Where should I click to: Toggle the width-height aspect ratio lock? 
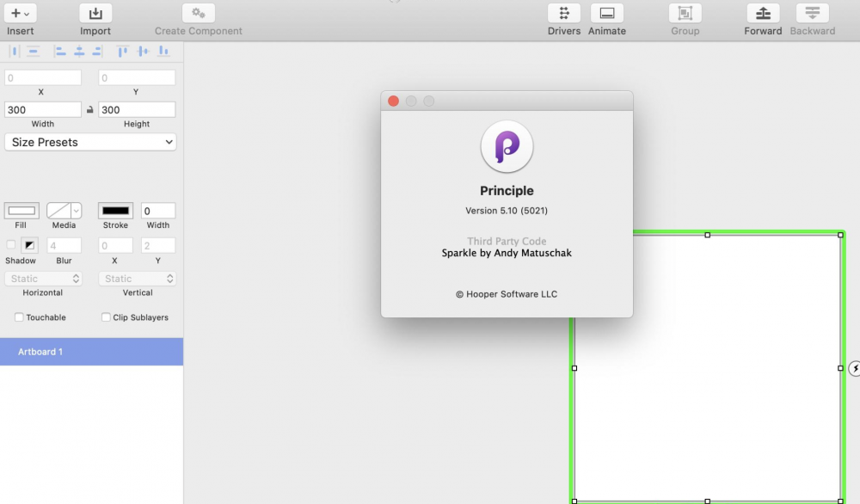(90, 110)
